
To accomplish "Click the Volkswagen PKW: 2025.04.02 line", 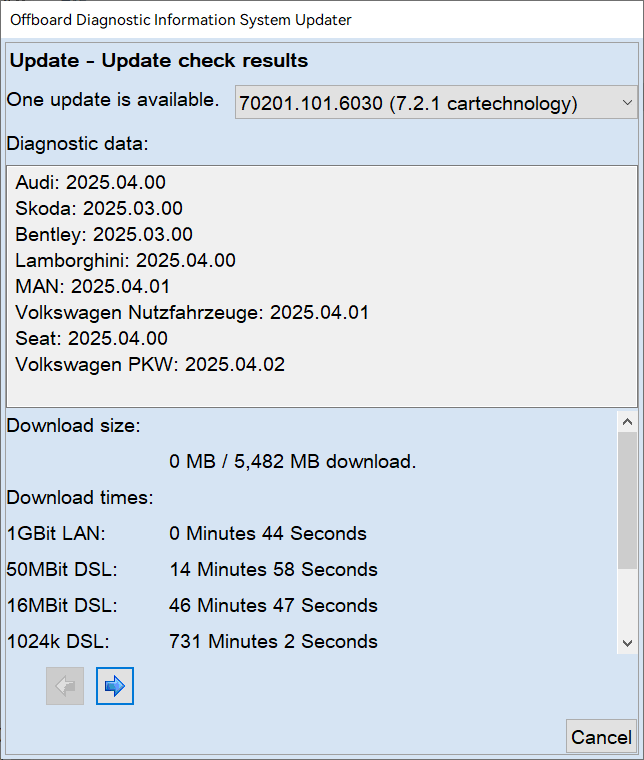I will point(150,365).
